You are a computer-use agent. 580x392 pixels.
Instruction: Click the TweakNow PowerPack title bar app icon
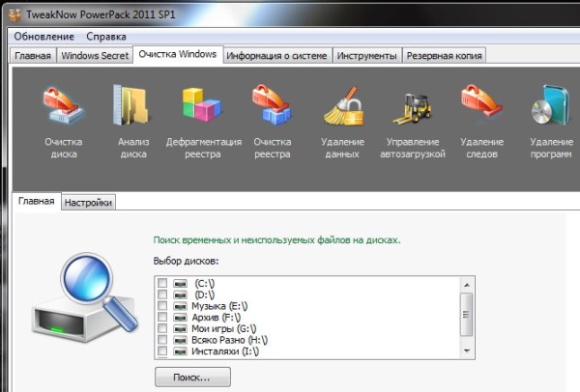pyautogui.click(x=14, y=14)
